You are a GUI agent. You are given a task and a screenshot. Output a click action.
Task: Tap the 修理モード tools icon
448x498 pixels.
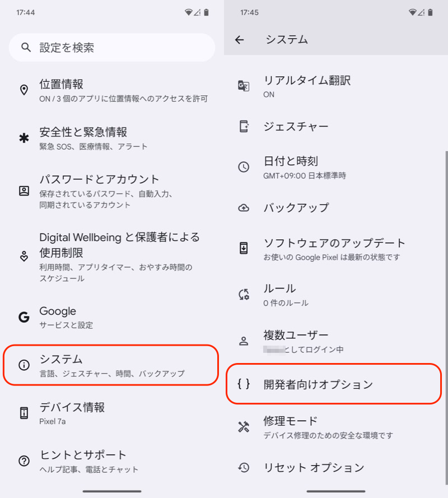point(244,427)
